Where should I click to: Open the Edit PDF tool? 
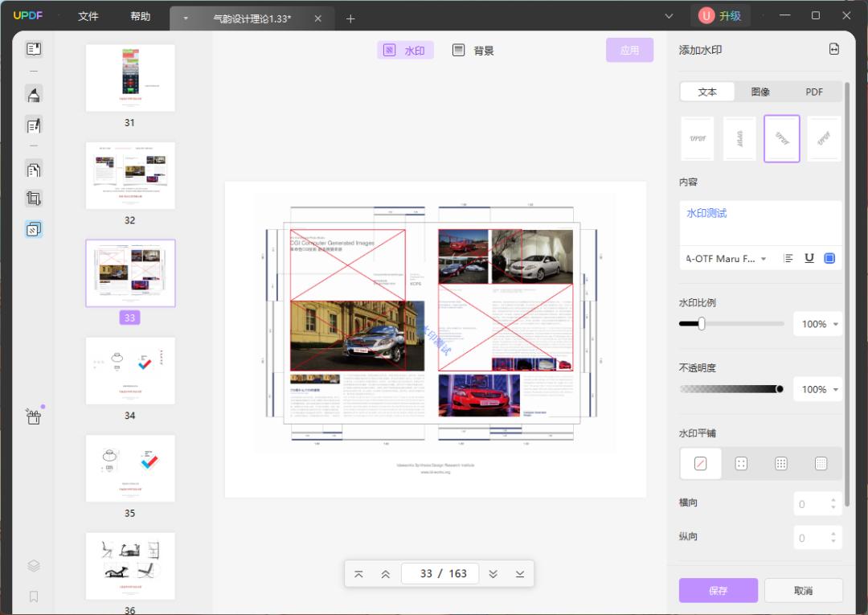coord(34,125)
